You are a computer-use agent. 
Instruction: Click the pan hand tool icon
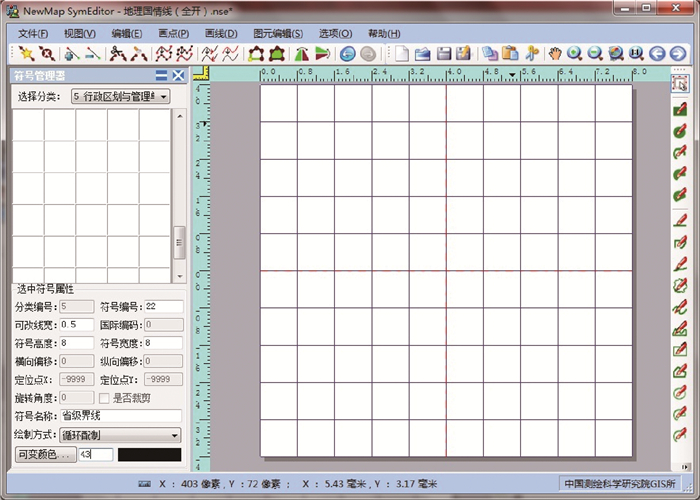[554, 53]
